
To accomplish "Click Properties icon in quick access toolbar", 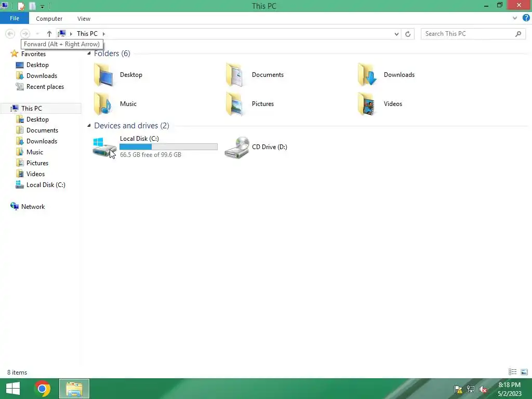I will 21,6.
